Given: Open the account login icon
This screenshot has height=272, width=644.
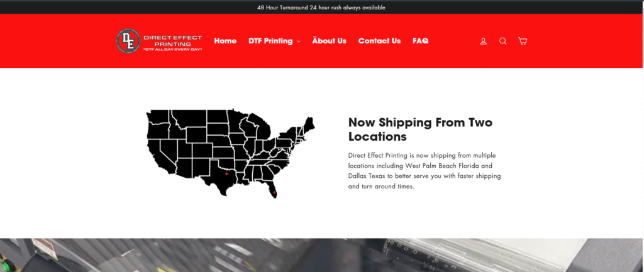Looking at the screenshot, I should click(484, 41).
